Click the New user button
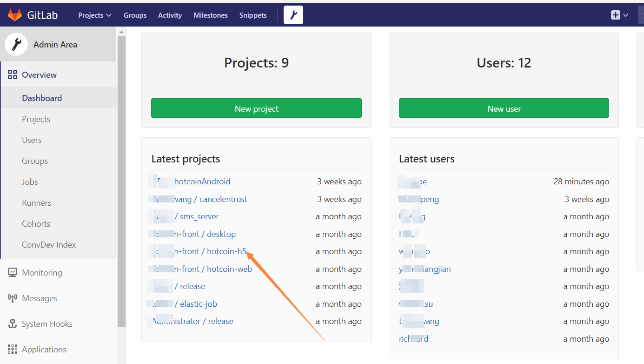The image size is (644, 364). pyautogui.click(x=504, y=108)
